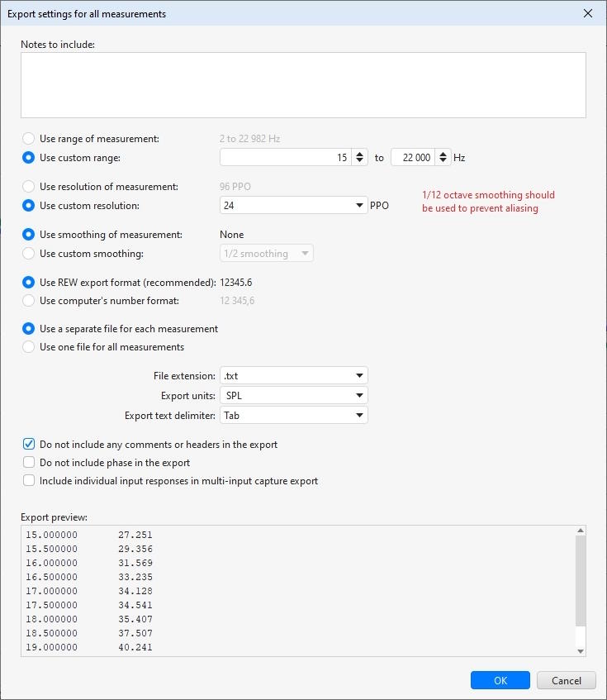Enable Use custom smoothing option
This screenshot has height=700, width=607.
click(x=29, y=254)
